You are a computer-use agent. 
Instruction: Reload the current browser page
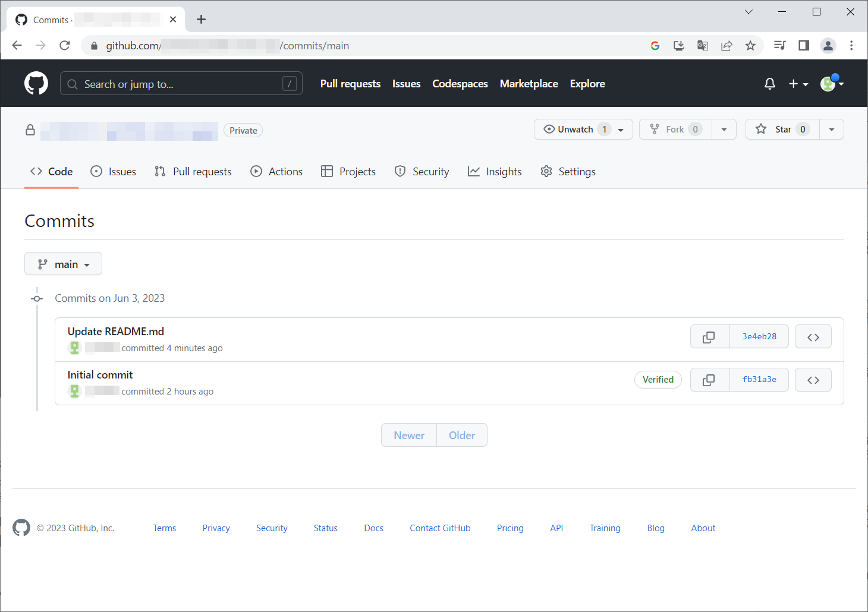tap(65, 46)
